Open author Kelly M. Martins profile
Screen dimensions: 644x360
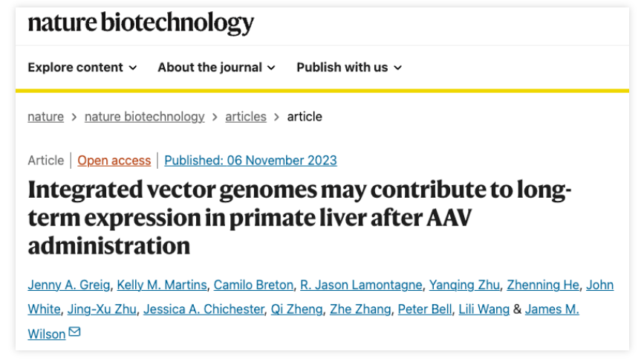click(x=162, y=285)
